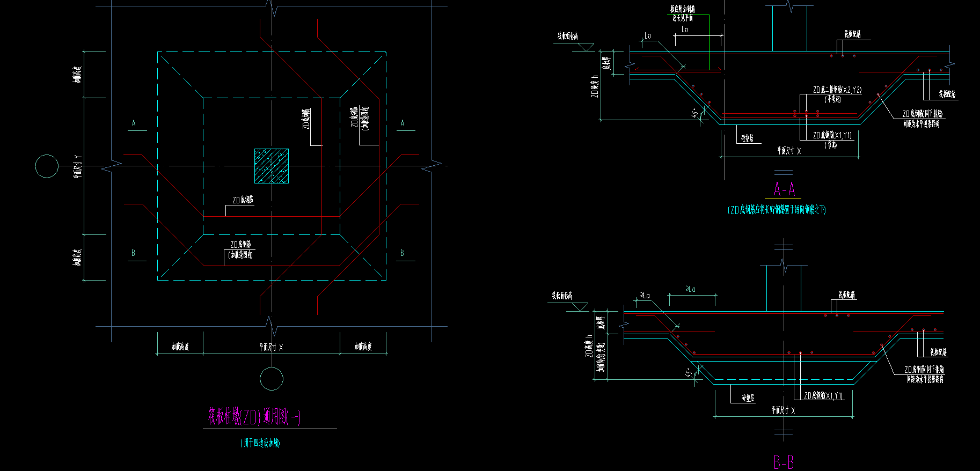The width and height of the screenshot is (980, 471).
Task: Click the (不弯起) annotation in A-A
Action: pyautogui.click(x=832, y=99)
